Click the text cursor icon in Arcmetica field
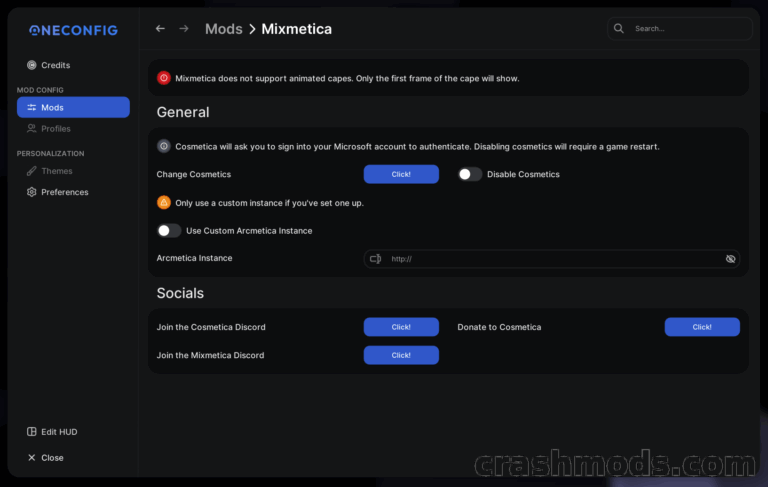The height and width of the screenshot is (487, 768). pos(376,259)
